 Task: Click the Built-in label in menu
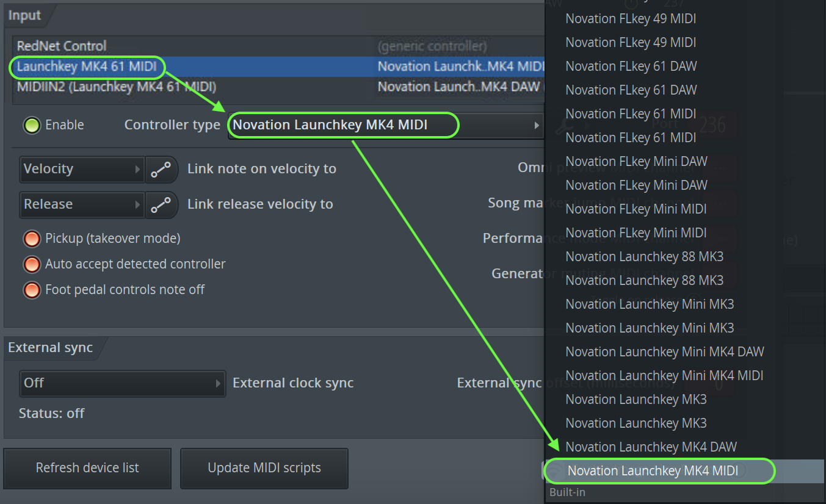[567, 492]
